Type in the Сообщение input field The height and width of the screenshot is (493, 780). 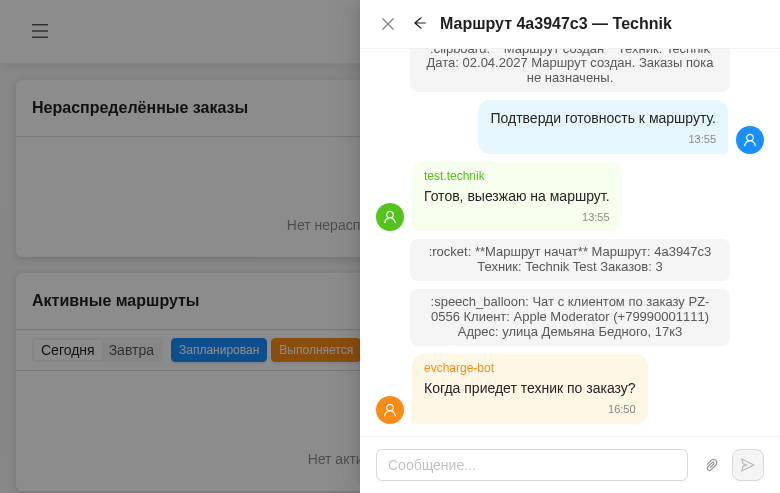click(x=531, y=465)
